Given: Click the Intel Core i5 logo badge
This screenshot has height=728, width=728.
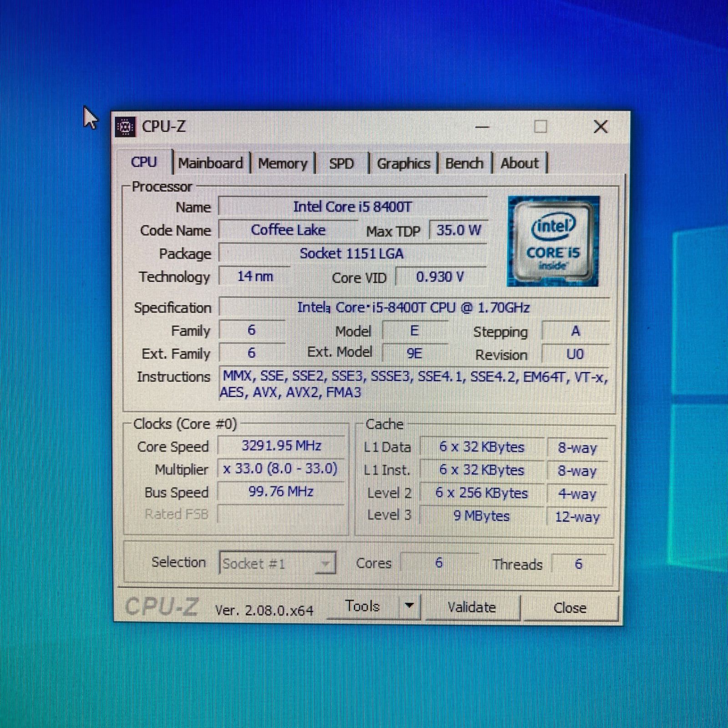Looking at the screenshot, I should point(553,241).
